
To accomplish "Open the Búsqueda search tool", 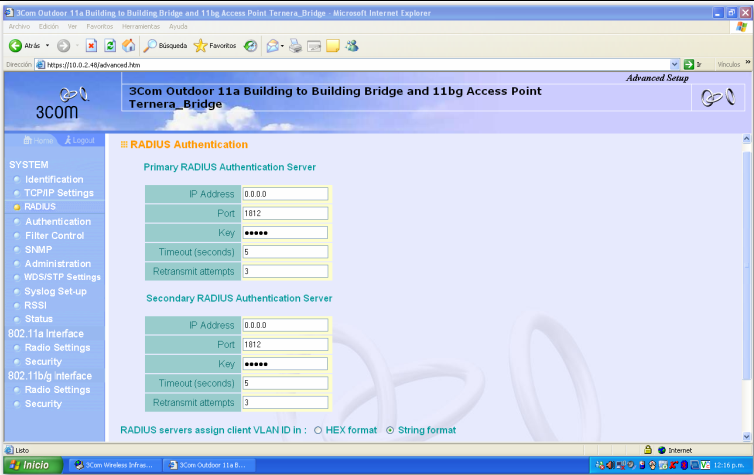I will (164, 45).
